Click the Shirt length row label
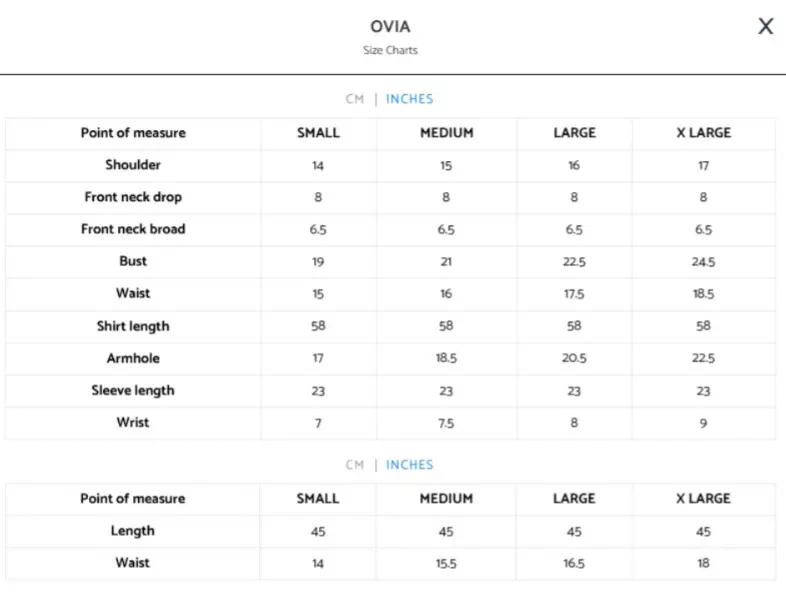This screenshot has width=786, height=609. [x=133, y=326]
